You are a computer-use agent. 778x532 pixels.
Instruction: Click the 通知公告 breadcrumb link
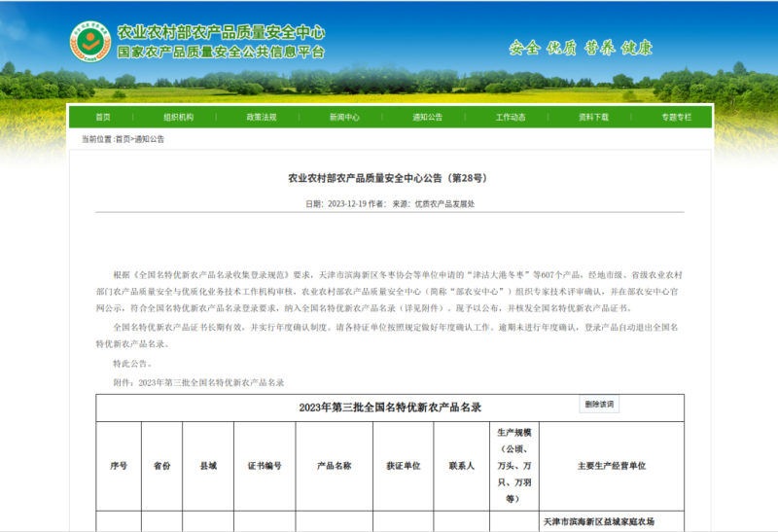click(x=150, y=139)
